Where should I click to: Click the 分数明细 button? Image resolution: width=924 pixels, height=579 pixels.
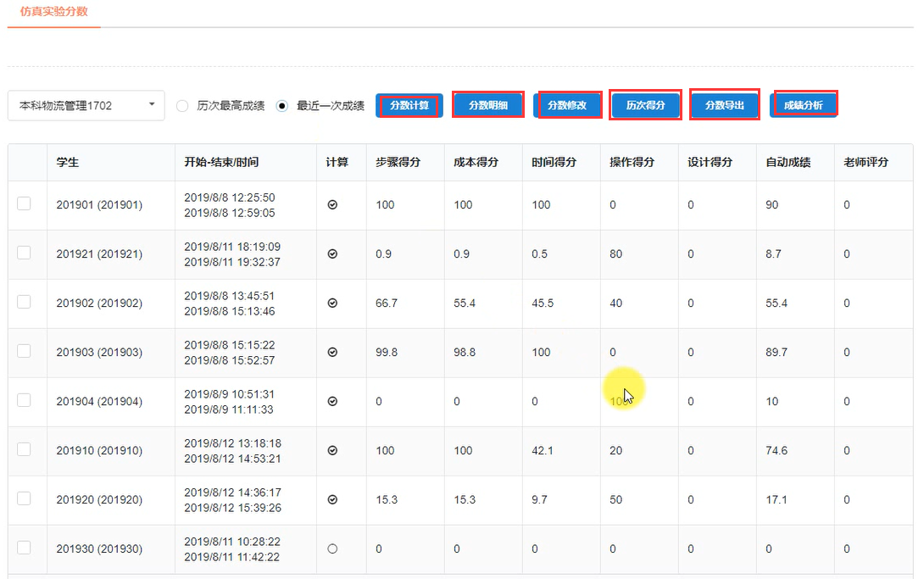pos(488,105)
